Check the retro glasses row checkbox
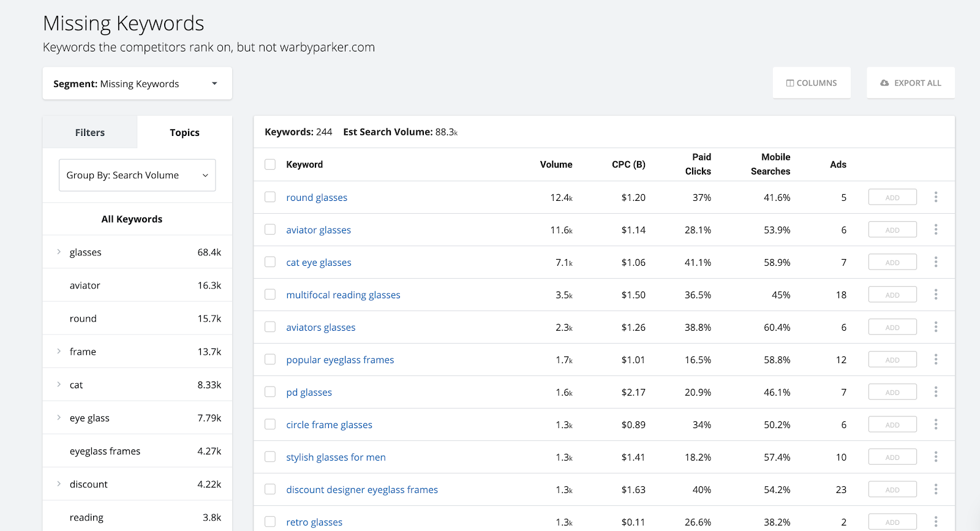The image size is (980, 531). (270, 521)
